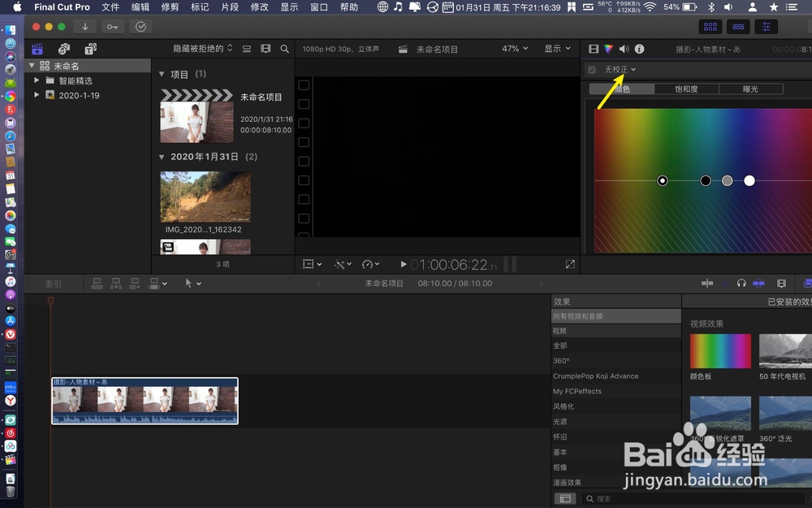
Task: Toggle skimming in the timeline
Action: [707, 283]
